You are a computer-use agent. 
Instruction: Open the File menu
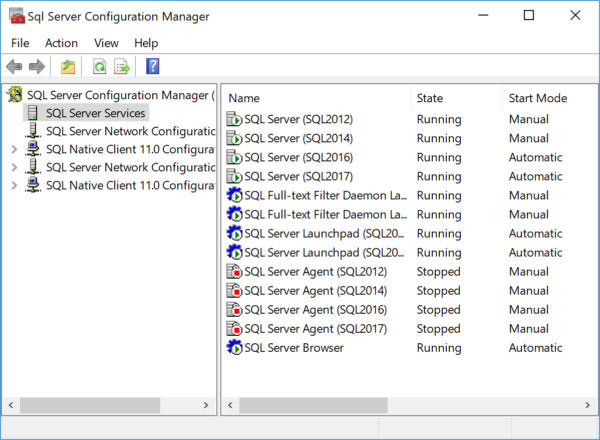click(x=20, y=43)
